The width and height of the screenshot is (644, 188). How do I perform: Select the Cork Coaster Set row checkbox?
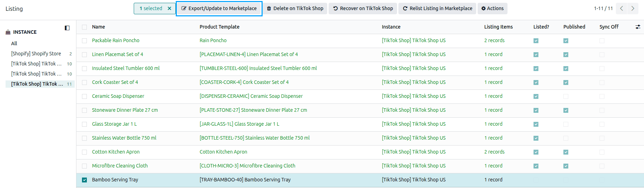pyautogui.click(x=84, y=83)
